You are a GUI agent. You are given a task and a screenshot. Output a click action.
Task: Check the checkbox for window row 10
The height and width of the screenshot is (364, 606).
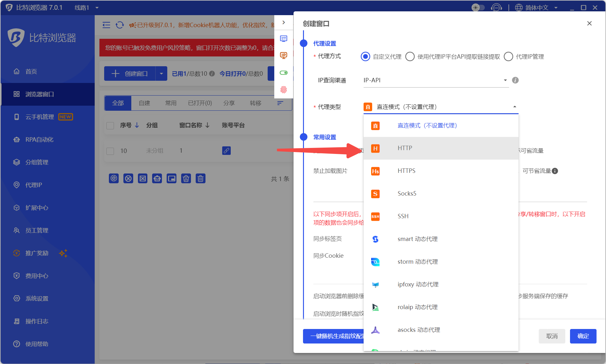tap(110, 151)
